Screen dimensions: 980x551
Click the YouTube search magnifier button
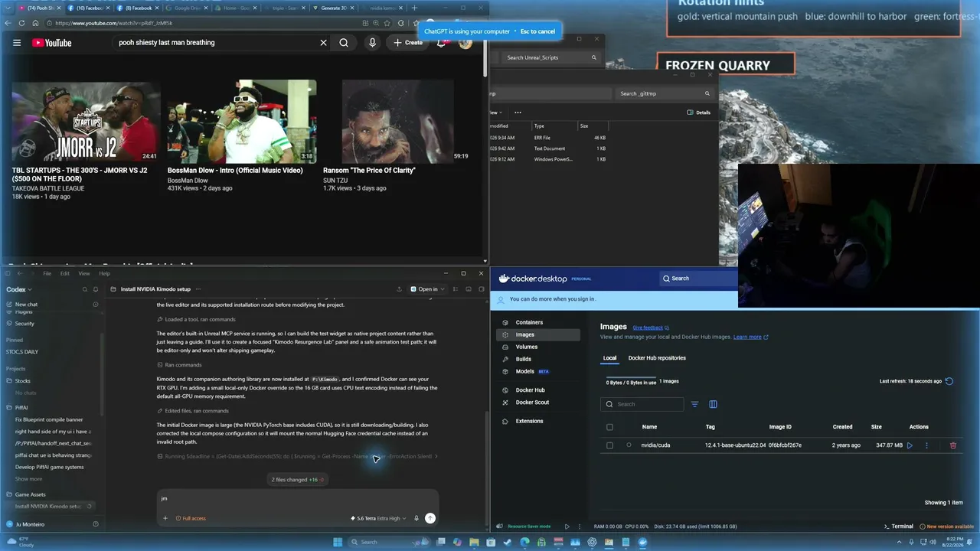point(344,43)
